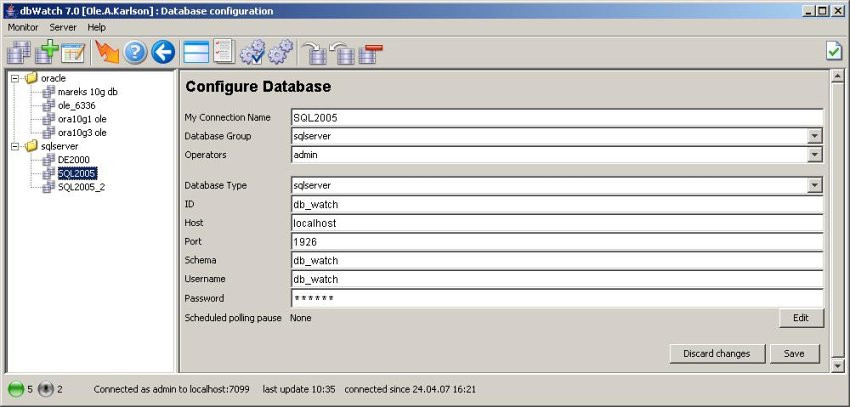Click the 'Configure Database' heading
850x407 pixels.
click(258, 87)
